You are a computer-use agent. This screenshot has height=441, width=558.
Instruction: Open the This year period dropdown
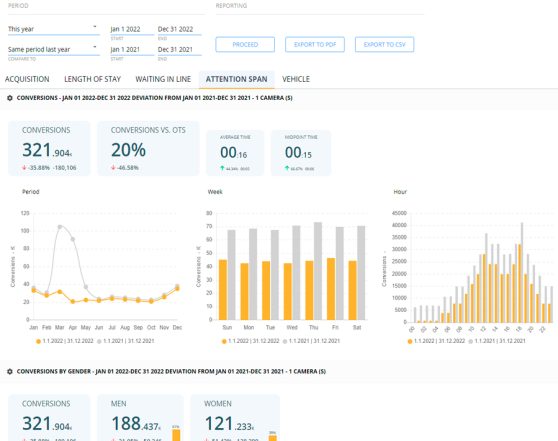pyautogui.click(x=53, y=29)
